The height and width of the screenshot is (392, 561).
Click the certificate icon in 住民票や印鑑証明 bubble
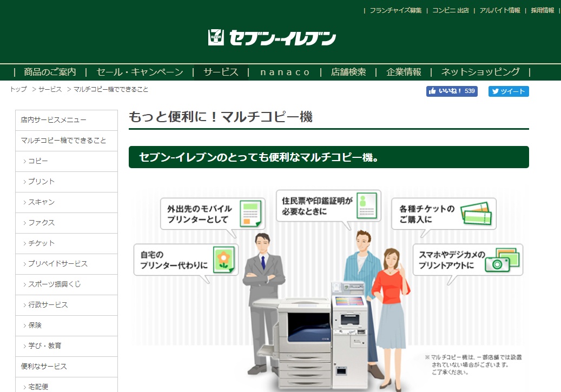tap(367, 205)
